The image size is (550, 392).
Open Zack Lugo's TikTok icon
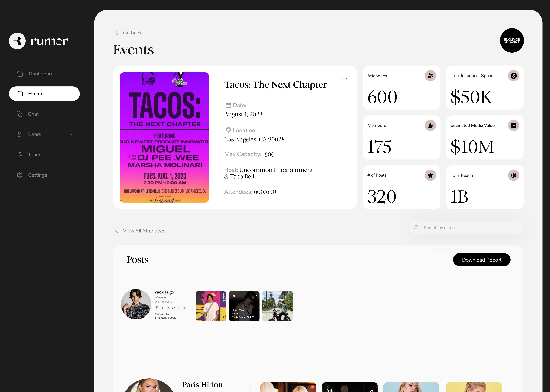click(x=173, y=308)
